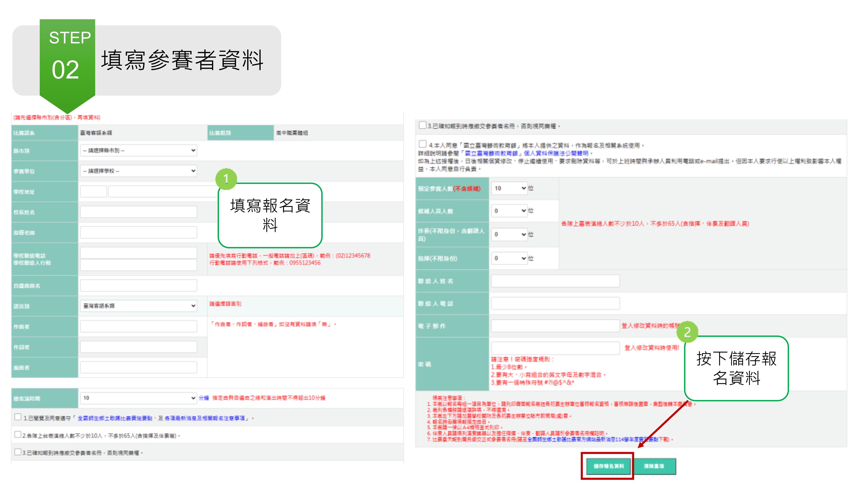Open the 總表演時間 duration dropdown
This screenshot has width=868, height=488.
click(x=138, y=398)
